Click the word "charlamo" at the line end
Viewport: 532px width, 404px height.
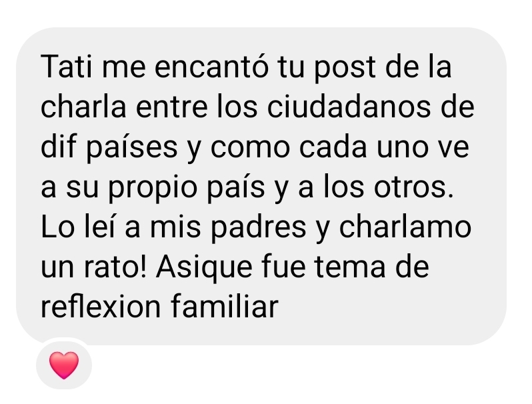405,226
